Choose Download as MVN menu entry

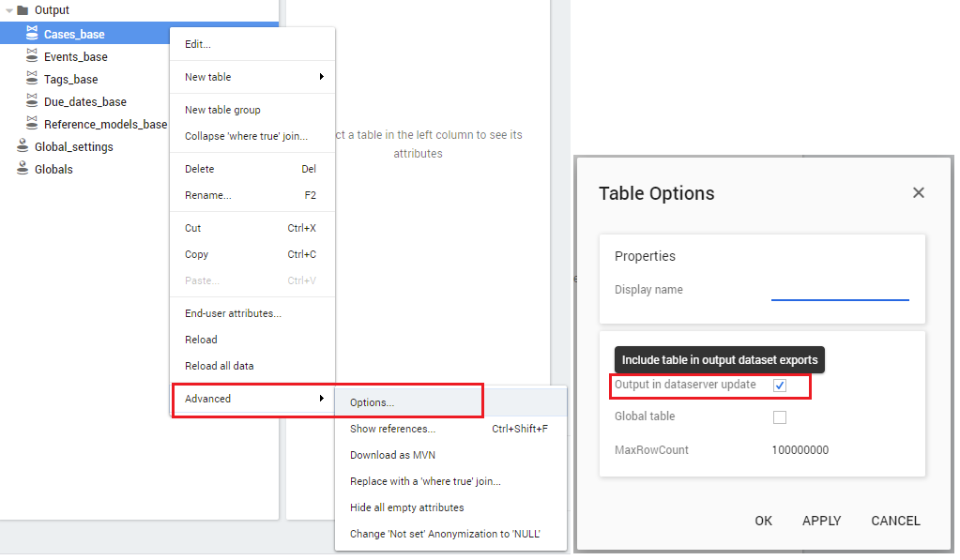click(x=392, y=455)
